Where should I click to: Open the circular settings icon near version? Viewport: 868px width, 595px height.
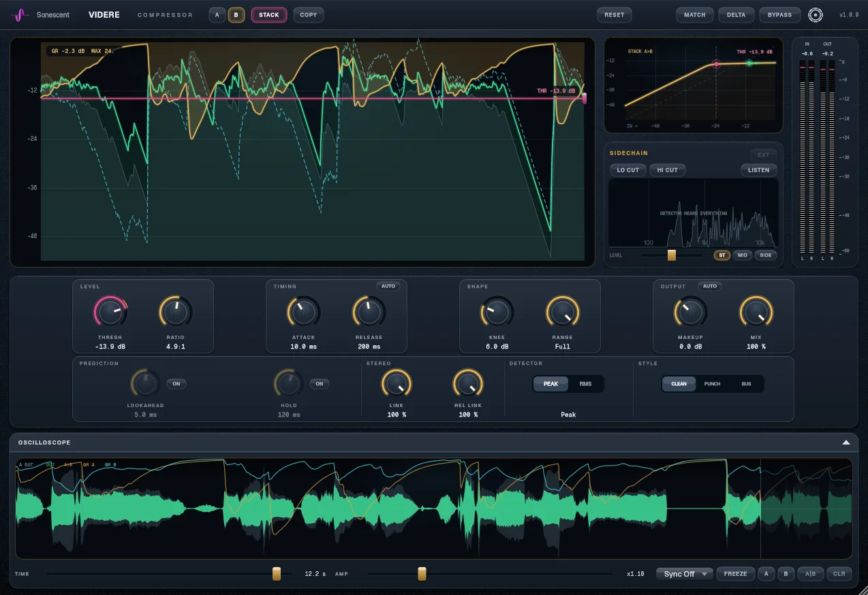[815, 15]
